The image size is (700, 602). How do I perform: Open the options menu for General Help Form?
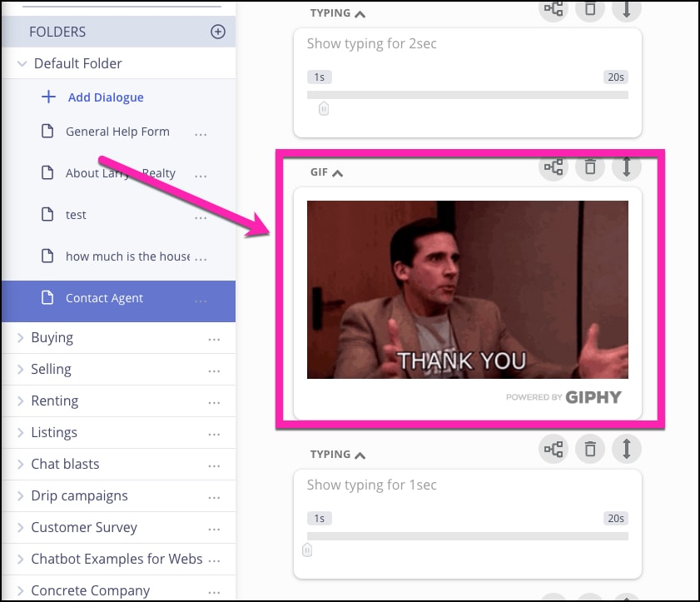pos(200,132)
